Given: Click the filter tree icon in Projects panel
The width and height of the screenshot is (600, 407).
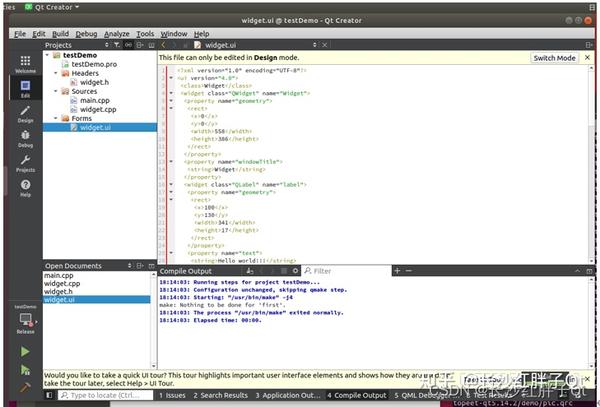Looking at the screenshot, I should pos(117,45).
